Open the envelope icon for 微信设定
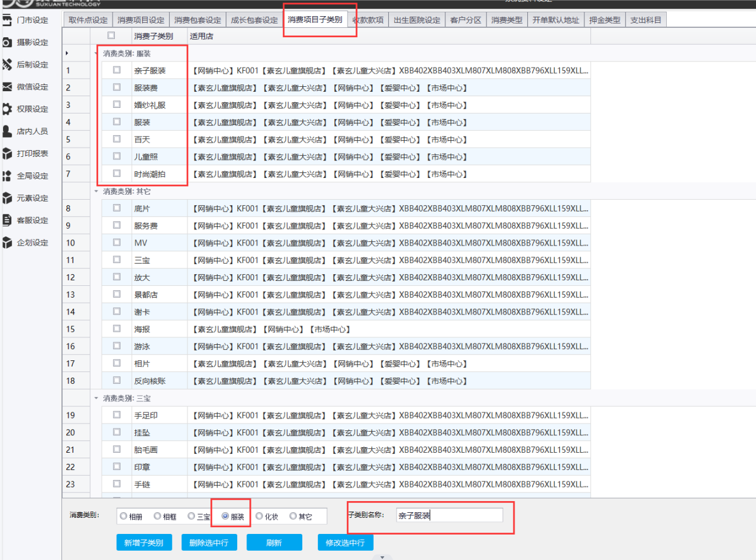Viewport: 756px width, 560px height. [7, 87]
